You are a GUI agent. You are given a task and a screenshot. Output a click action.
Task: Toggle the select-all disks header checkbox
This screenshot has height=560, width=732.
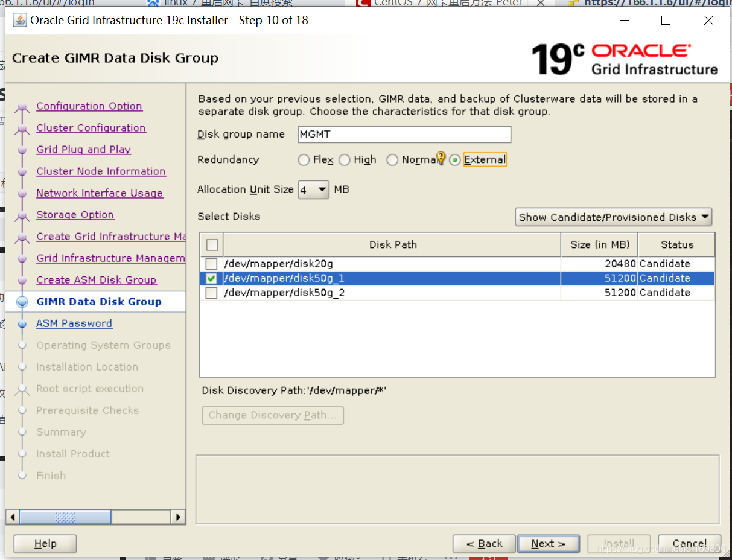pyautogui.click(x=212, y=244)
